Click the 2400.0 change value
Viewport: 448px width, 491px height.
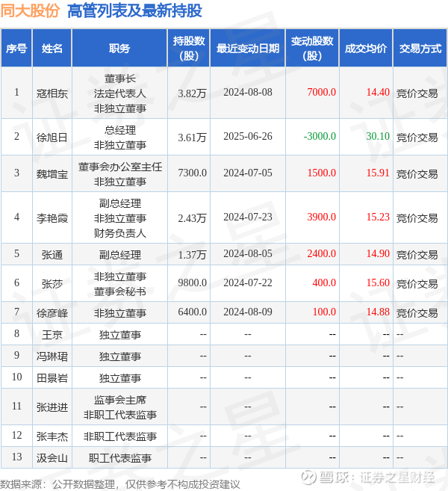click(321, 253)
